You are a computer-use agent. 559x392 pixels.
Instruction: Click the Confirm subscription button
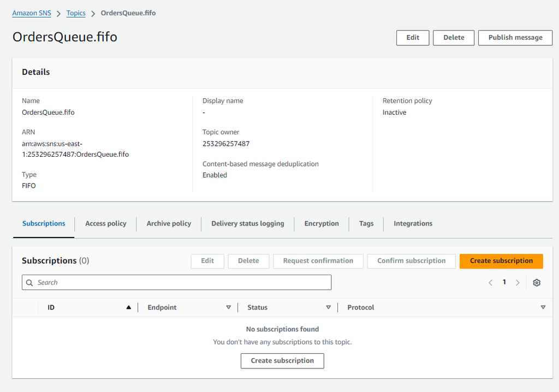(x=411, y=261)
